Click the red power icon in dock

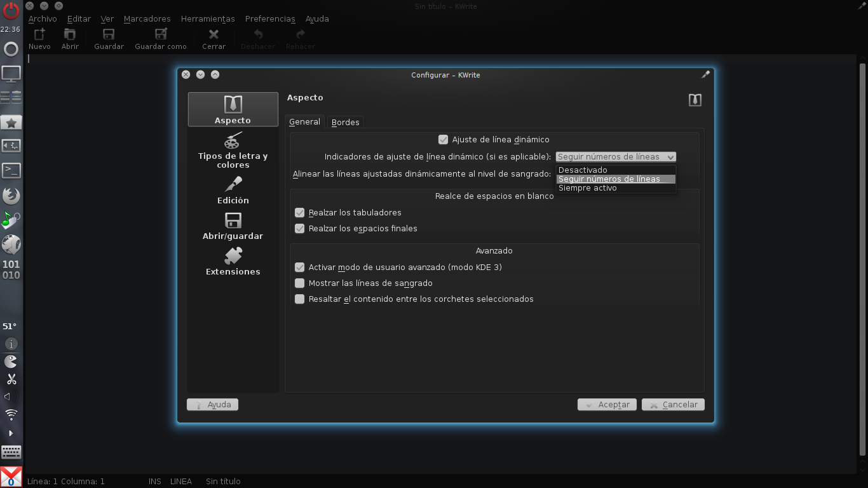11,11
